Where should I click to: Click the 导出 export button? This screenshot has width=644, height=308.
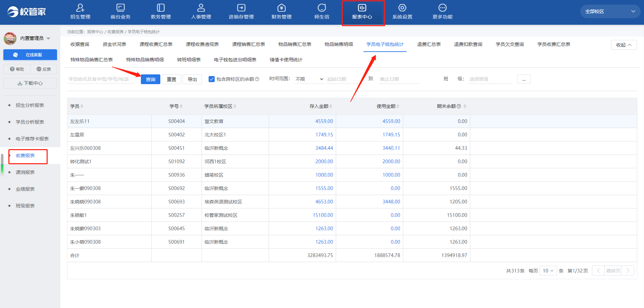[192, 79]
